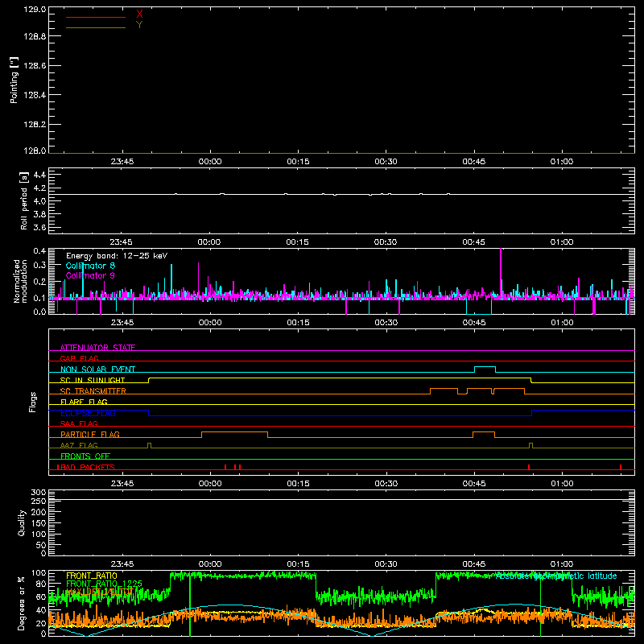This screenshot has height=644, width=644.
Task: Click the 01:00 time label under Flags plot
Action: (x=562, y=484)
